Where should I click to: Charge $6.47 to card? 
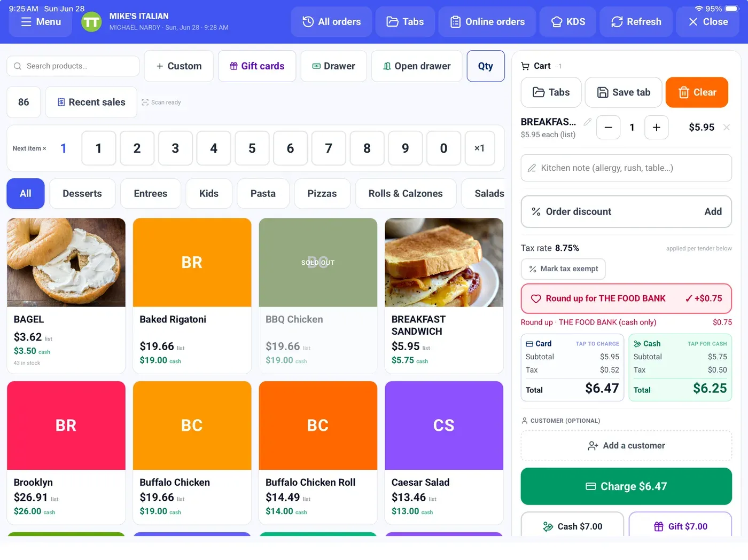(x=626, y=486)
